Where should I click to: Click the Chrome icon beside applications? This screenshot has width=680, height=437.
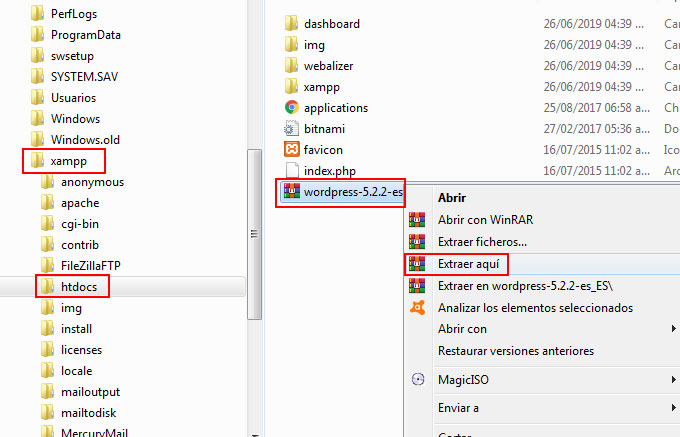pos(292,108)
